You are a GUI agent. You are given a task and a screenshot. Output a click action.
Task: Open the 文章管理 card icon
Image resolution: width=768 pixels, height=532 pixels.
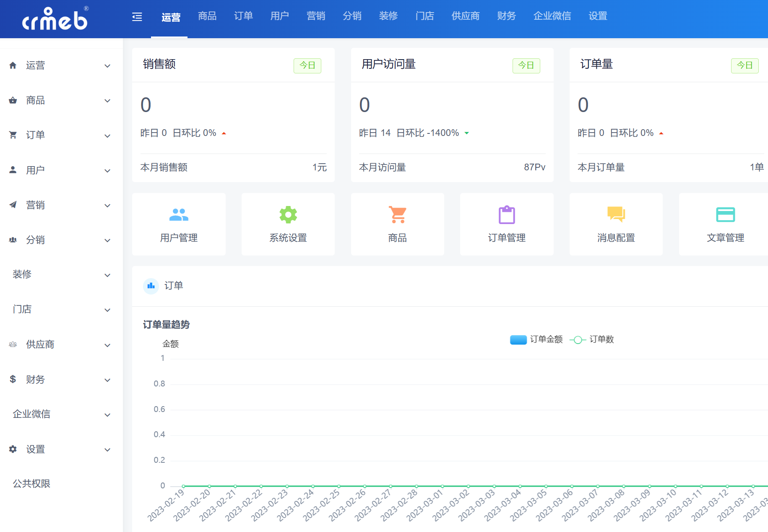[726, 215]
